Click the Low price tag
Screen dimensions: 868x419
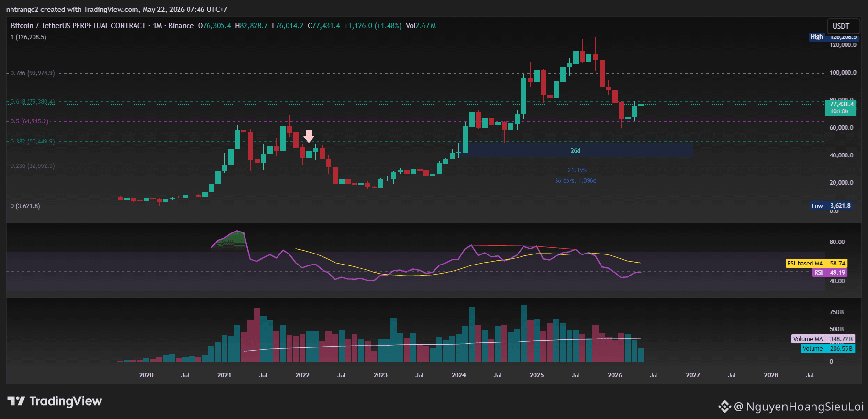click(x=817, y=206)
